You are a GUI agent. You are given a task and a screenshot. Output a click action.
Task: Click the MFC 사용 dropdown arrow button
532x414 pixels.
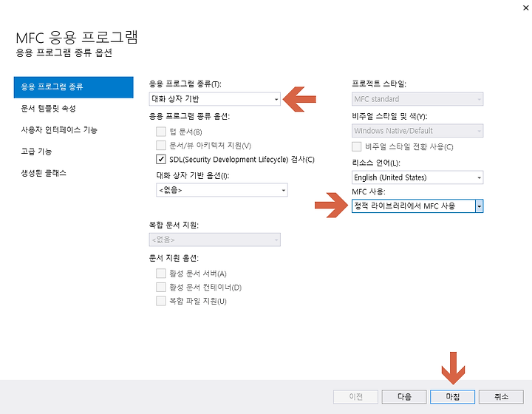tap(479, 206)
